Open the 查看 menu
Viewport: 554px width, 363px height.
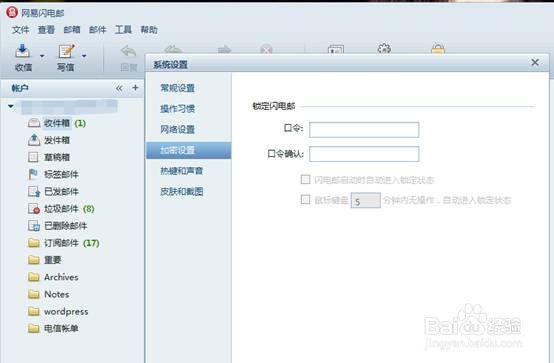(46, 30)
